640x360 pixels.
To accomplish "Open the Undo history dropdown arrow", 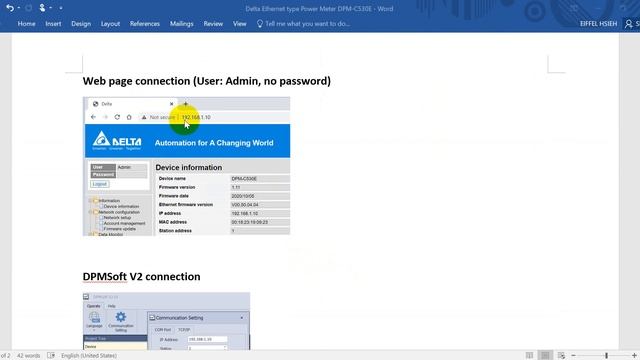I will tap(18, 8).
